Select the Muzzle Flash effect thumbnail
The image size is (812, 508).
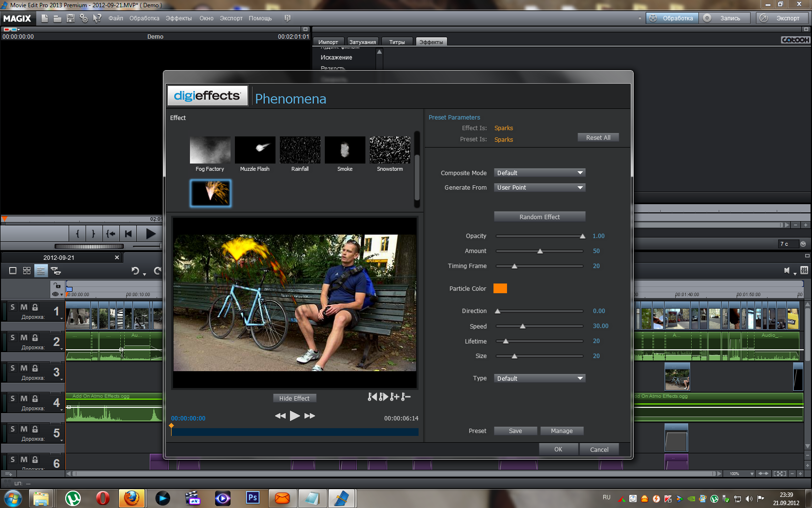click(255, 150)
